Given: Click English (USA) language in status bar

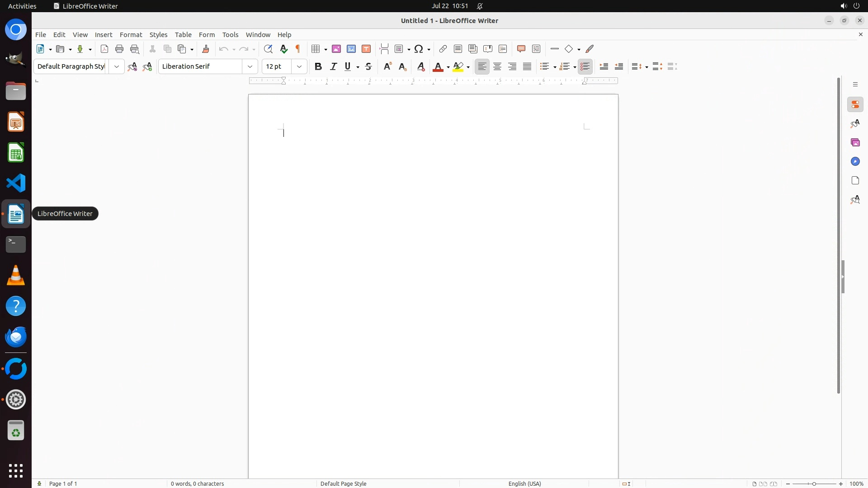Looking at the screenshot, I should click(524, 483).
